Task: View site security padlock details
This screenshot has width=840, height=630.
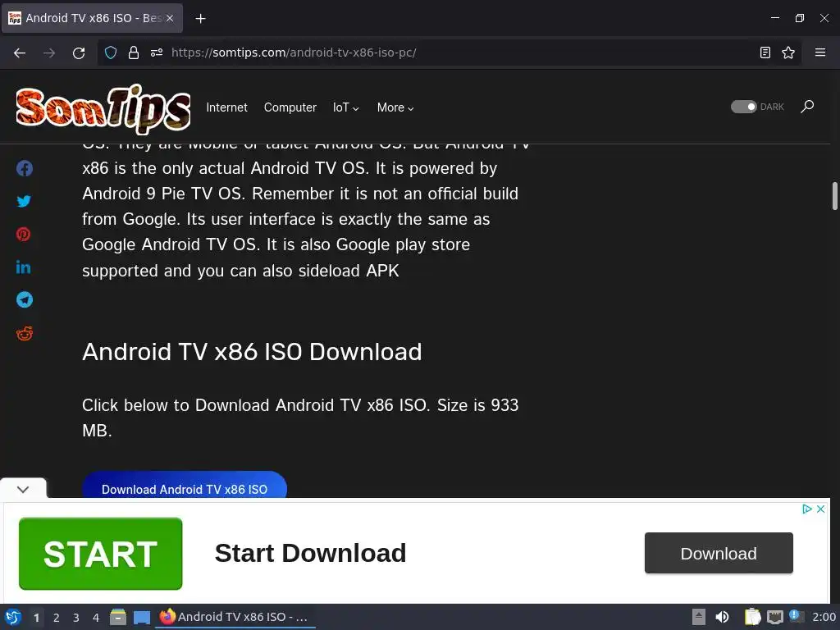Action: 134,52
